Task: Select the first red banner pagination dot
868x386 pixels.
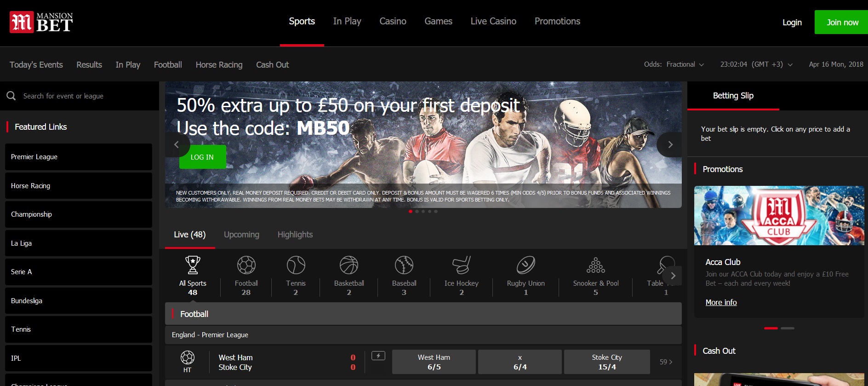Action: tap(411, 212)
